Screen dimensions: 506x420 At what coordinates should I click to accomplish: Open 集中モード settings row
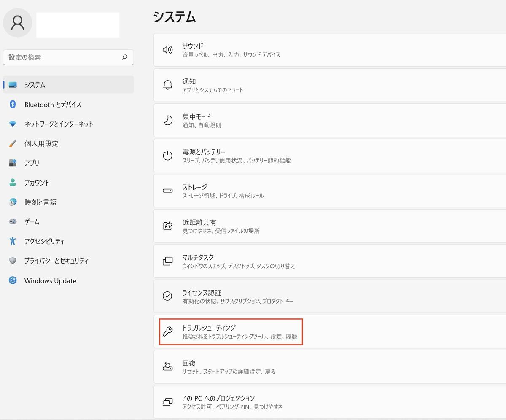pos(330,120)
